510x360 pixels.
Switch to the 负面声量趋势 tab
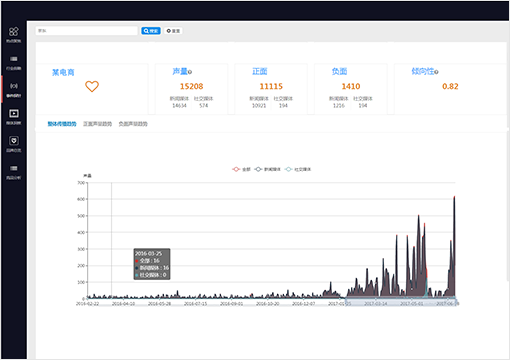133,124
